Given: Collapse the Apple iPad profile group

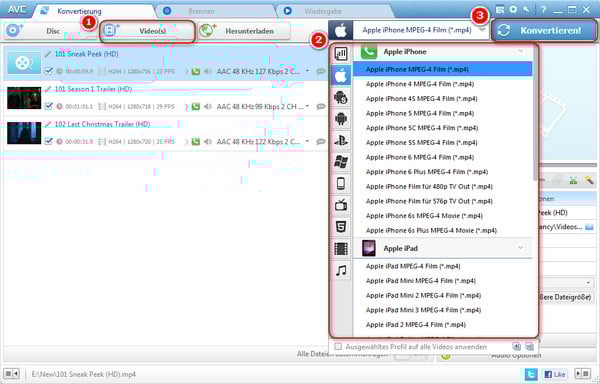Looking at the screenshot, I should [x=521, y=248].
